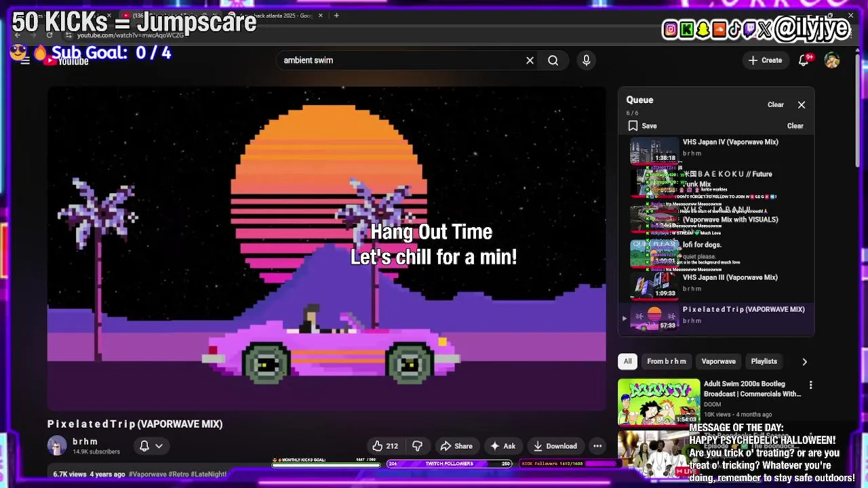Go back in the browser
The height and width of the screenshot is (488, 868).
point(17,35)
